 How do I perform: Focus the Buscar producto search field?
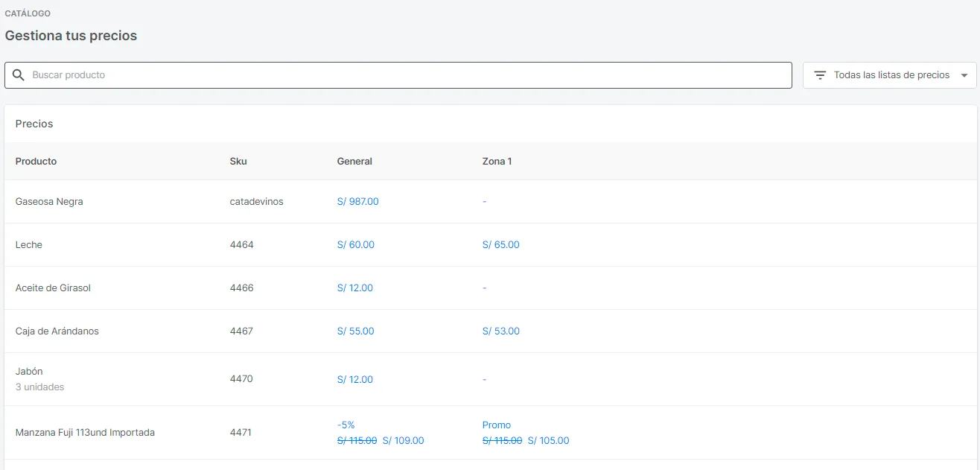click(398, 75)
